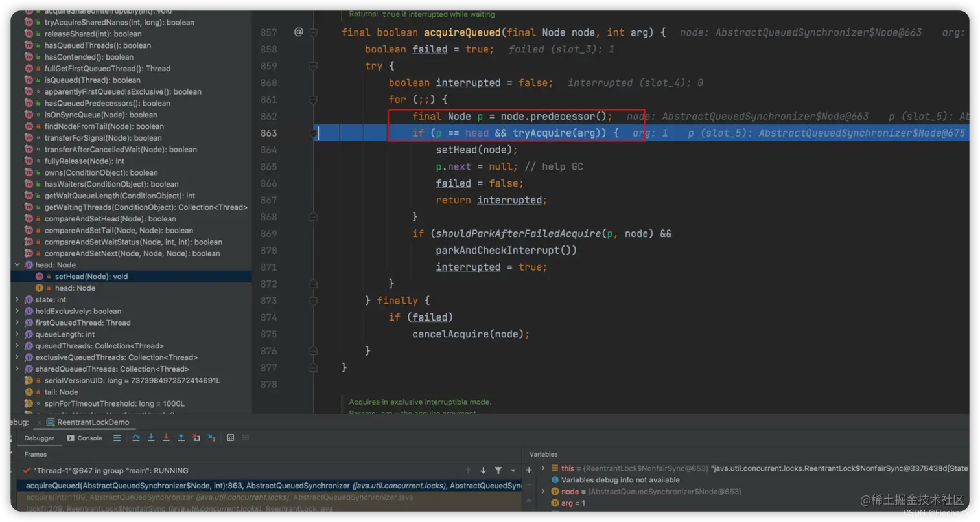Click 'Variables debug info not available' message
The image size is (980, 522).
click(x=620, y=480)
